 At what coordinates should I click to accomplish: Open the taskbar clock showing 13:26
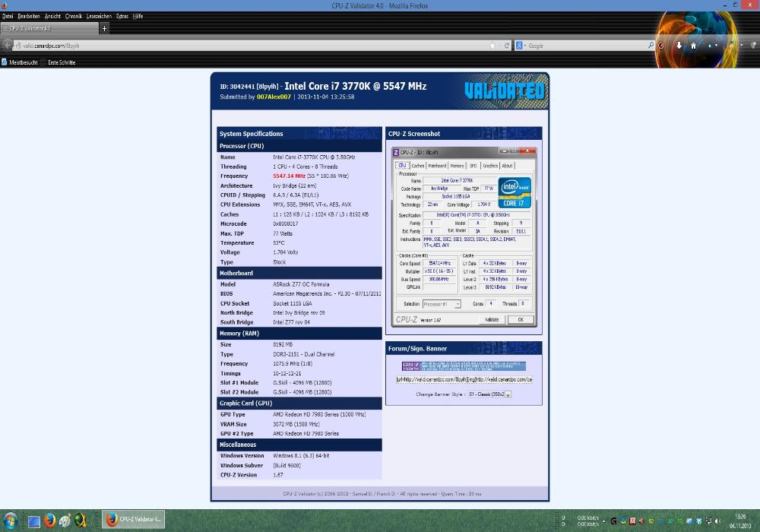tap(740, 521)
